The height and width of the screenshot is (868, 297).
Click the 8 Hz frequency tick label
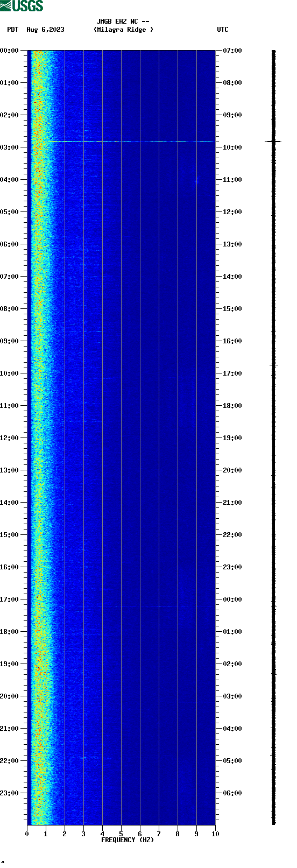pos(178,834)
